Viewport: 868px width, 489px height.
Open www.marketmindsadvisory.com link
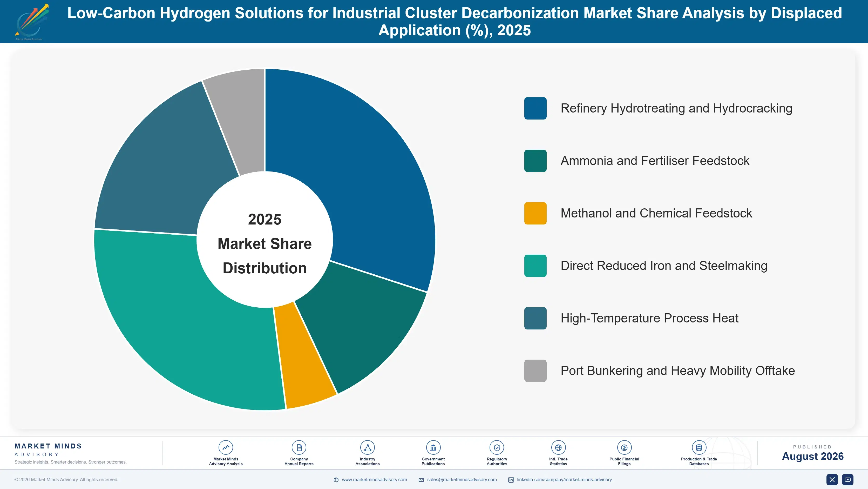[374, 480]
